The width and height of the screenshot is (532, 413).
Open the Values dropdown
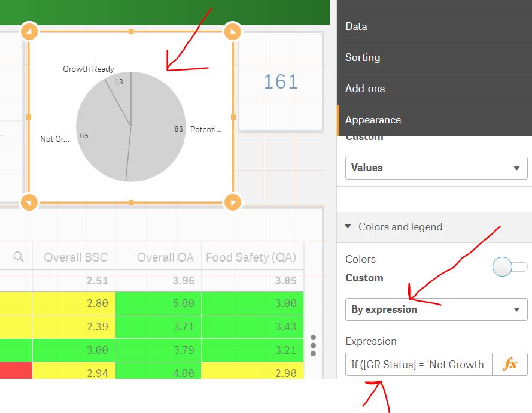(436, 168)
